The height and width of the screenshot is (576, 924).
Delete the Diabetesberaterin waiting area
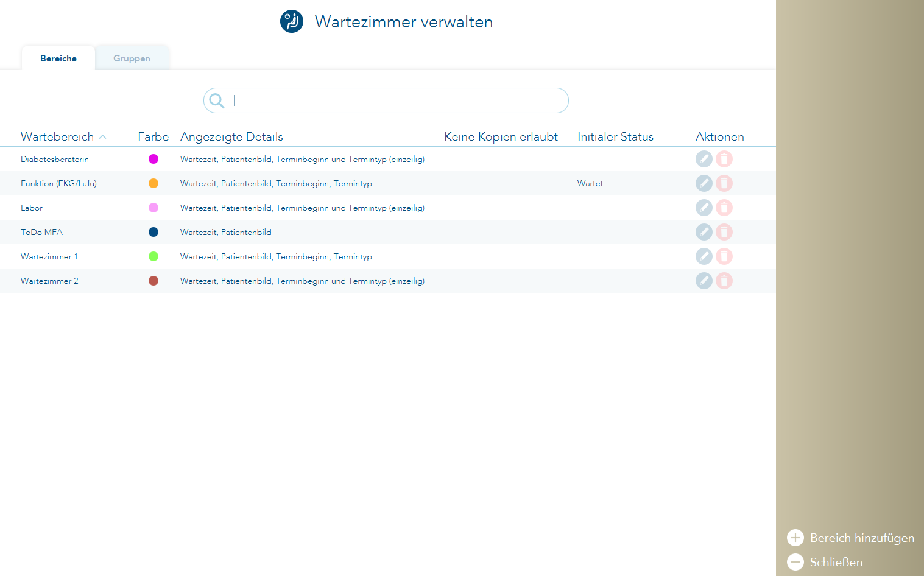point(724,159)
